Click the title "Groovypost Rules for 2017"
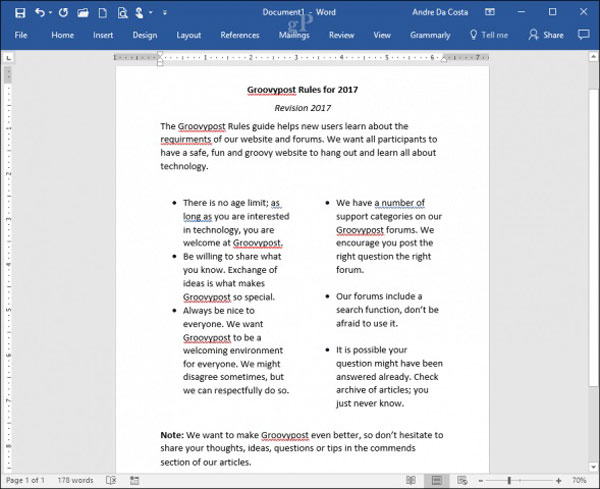The width and height of the screenshot is (600, 489). tap(302, 90)
